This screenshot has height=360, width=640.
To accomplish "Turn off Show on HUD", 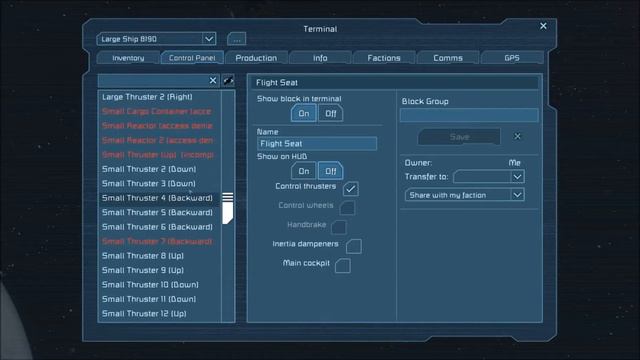I will pyautogui.click(x=331, y=171).
